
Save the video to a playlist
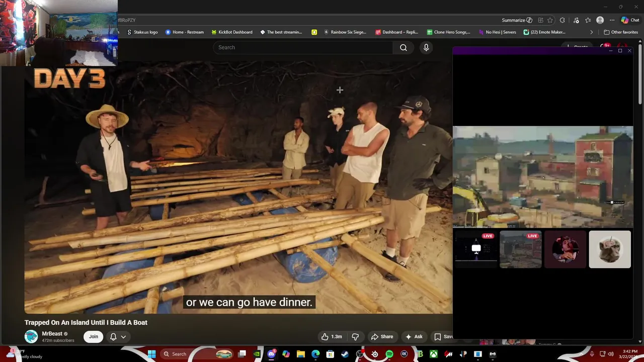click(x=442, y=337)
